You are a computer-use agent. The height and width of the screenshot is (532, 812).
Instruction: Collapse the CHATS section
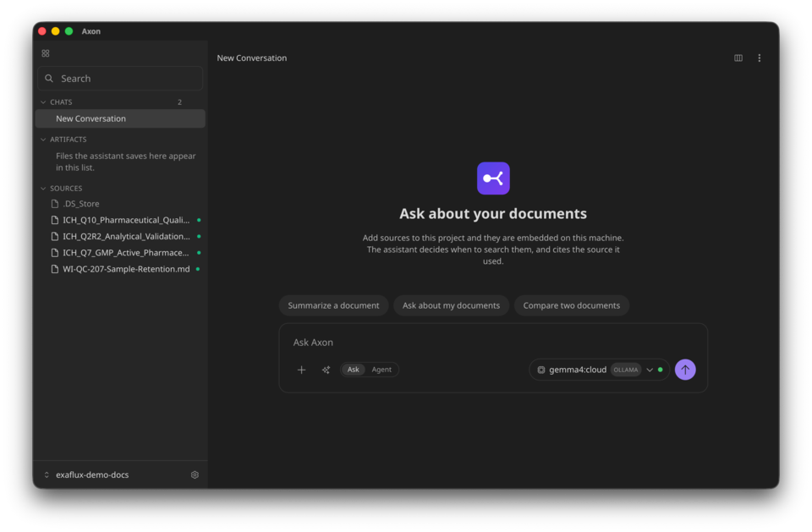(43, 102)
